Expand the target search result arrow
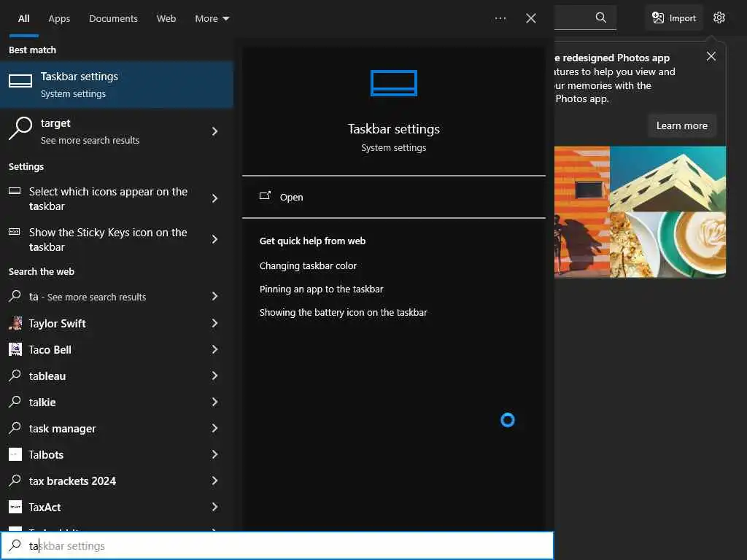The height and width of the screenshot is (560, 747). tap(214, 131)
